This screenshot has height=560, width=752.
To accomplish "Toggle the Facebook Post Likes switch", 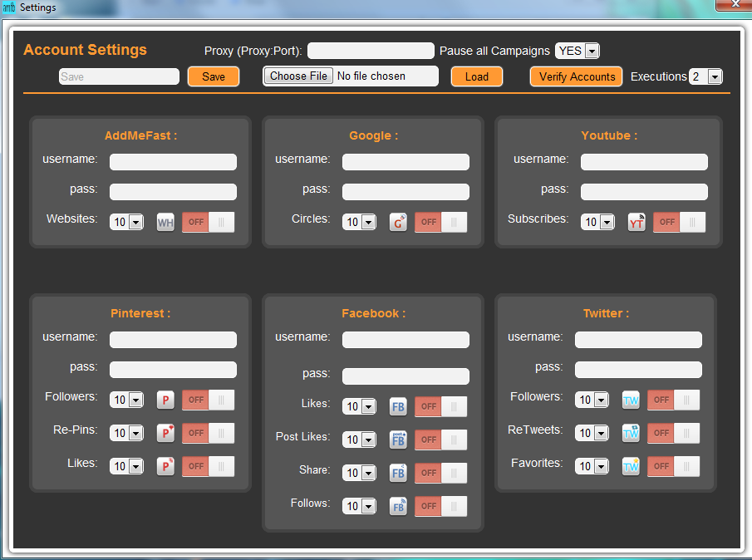I will click(440, 440).
